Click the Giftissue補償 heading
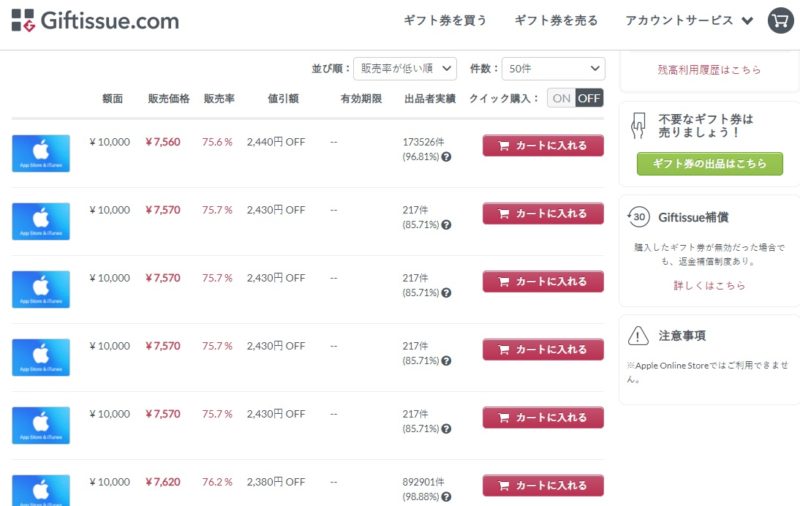This screenshot has width=800, height=506. pyautogui.click(x=693, y=217)
